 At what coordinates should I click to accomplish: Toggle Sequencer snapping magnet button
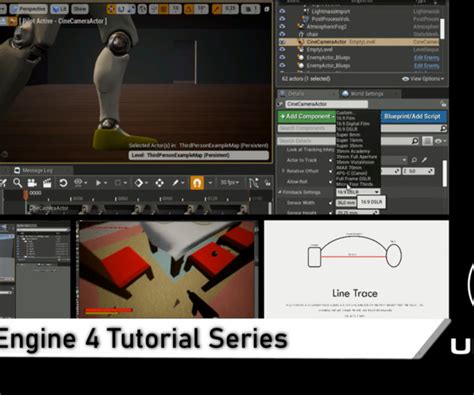pos(197,183)
